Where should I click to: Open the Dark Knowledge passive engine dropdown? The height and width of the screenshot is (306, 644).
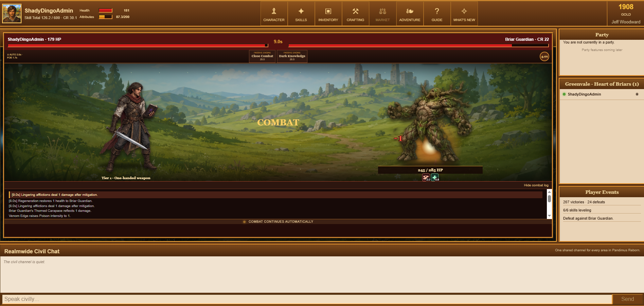292,56
